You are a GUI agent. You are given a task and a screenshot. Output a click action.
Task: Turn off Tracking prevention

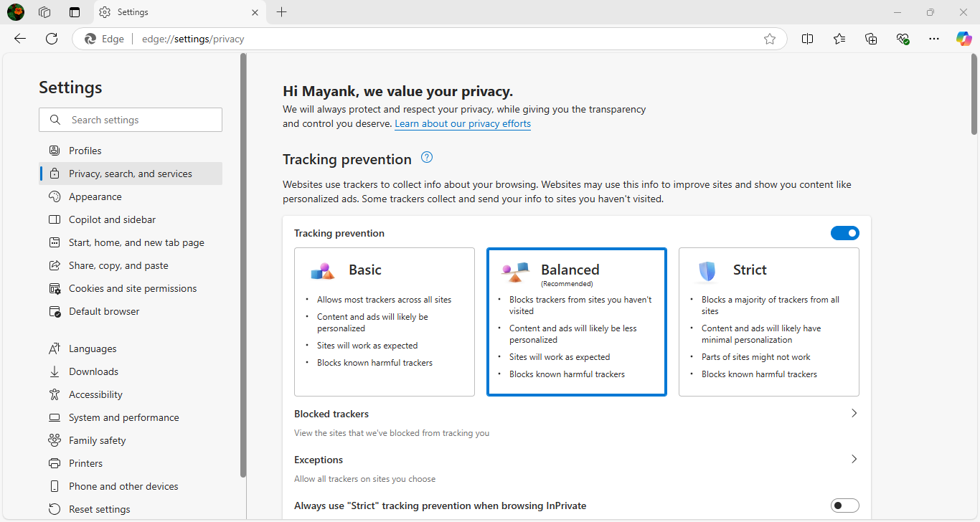(x=845, y=232)
